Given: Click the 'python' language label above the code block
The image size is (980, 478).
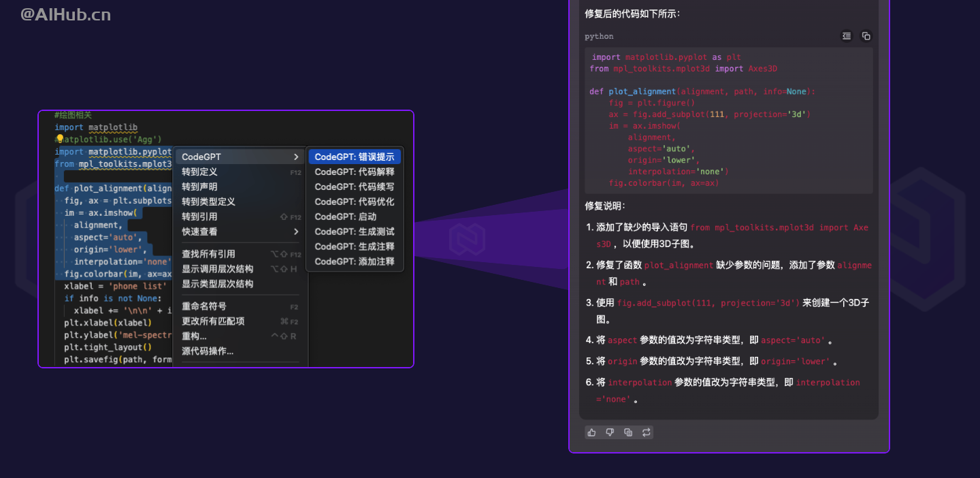Looking at the screenshot, I should pos(599,36).
